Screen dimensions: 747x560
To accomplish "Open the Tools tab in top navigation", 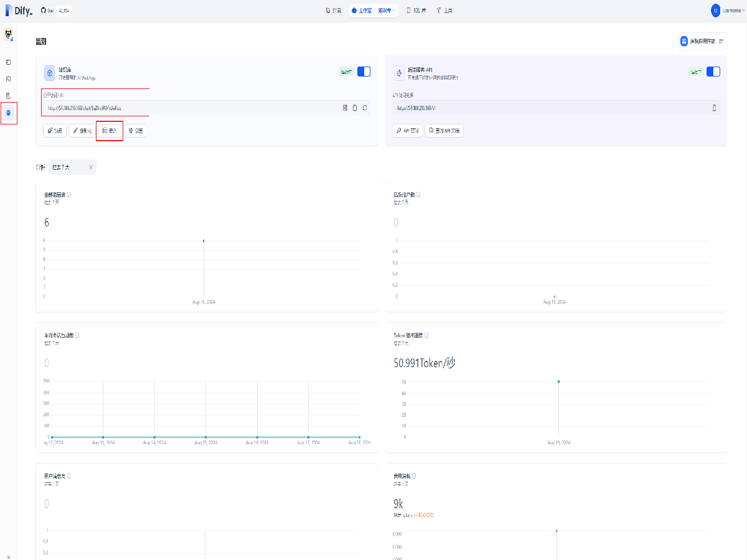I will [444, 11].
